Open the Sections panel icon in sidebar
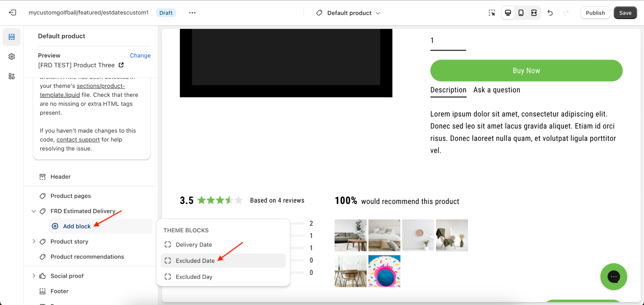644x305 pixels. click(12, 37)
